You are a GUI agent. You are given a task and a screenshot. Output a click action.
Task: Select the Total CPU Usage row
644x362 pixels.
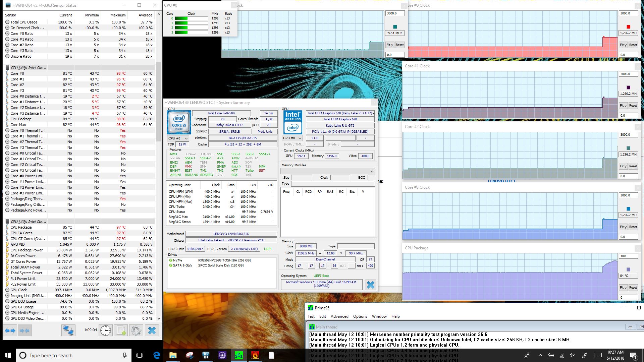tap(79, 22)
